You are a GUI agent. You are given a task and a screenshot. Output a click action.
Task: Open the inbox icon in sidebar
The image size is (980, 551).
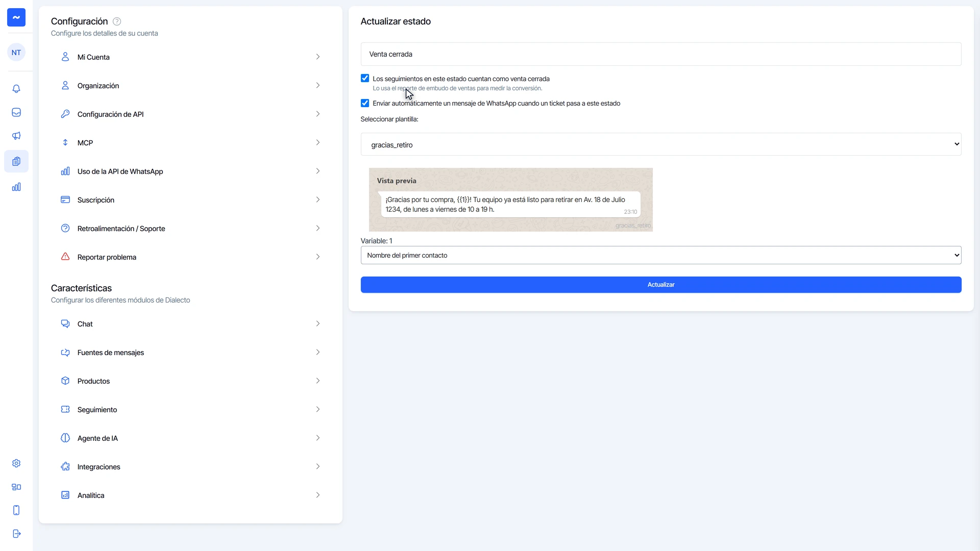point(16,112)
